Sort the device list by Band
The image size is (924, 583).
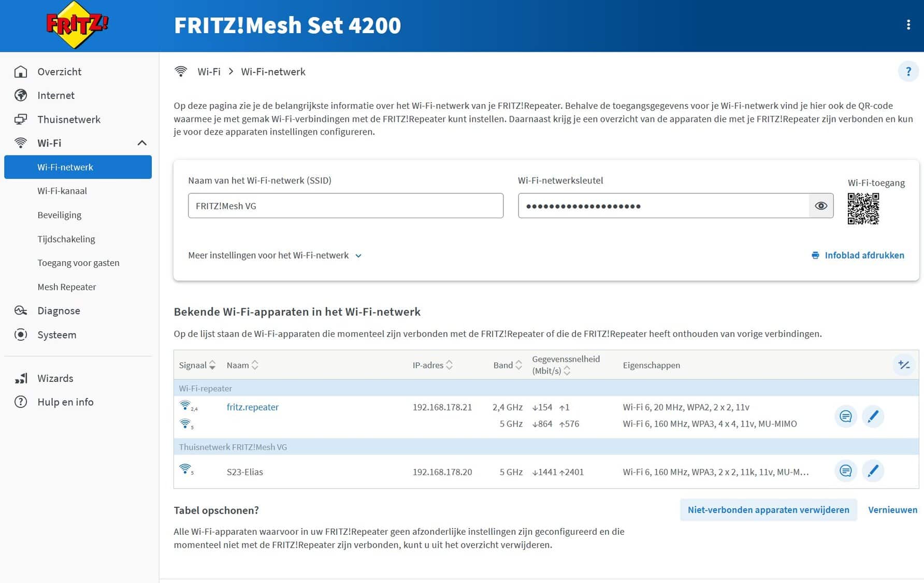pyautogui.click(x=508, y=365)
